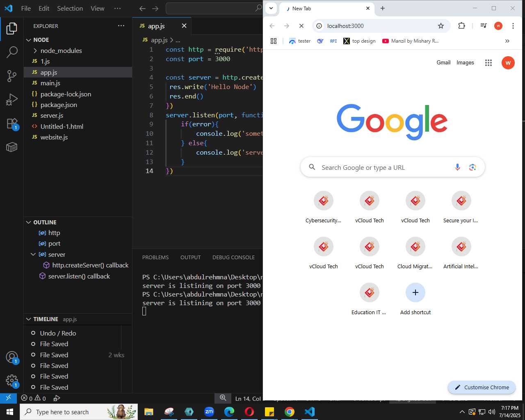
Task: Open the Education IT shortcut tile
Action: 370,298
